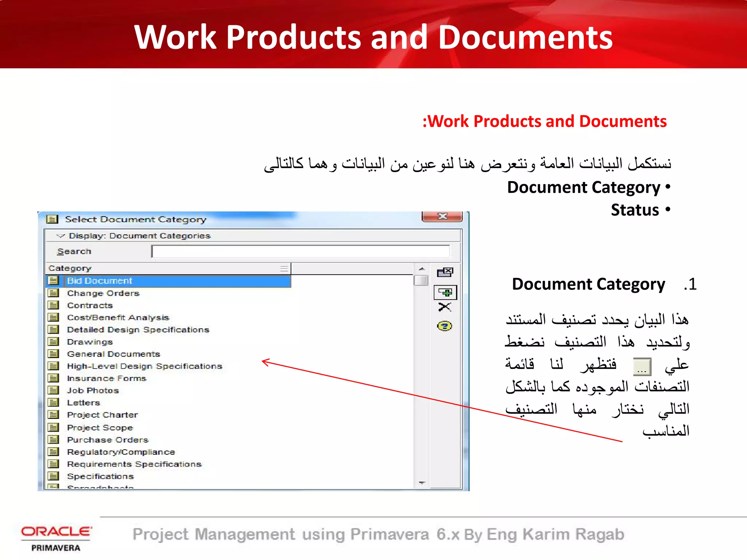Viewport: 747px width, 560px height.
Task: Click the X Delete category icon
Action: pos(445,307)
